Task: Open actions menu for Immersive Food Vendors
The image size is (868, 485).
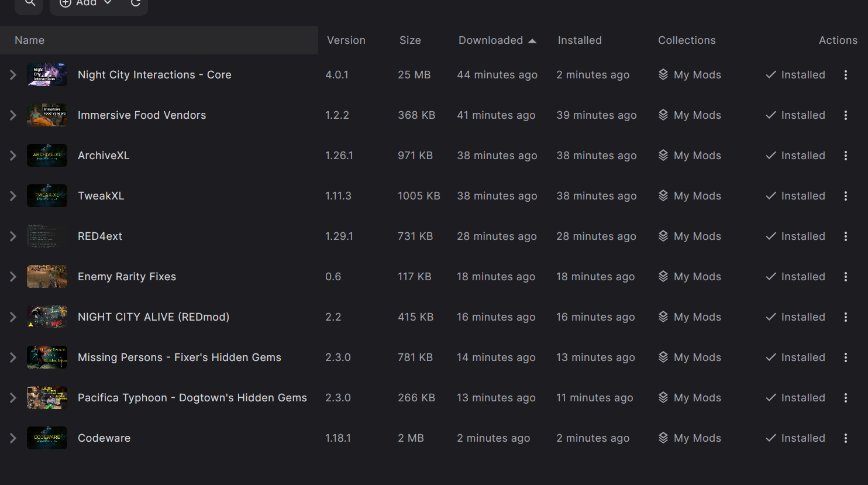Action: [x=846, y=115]
